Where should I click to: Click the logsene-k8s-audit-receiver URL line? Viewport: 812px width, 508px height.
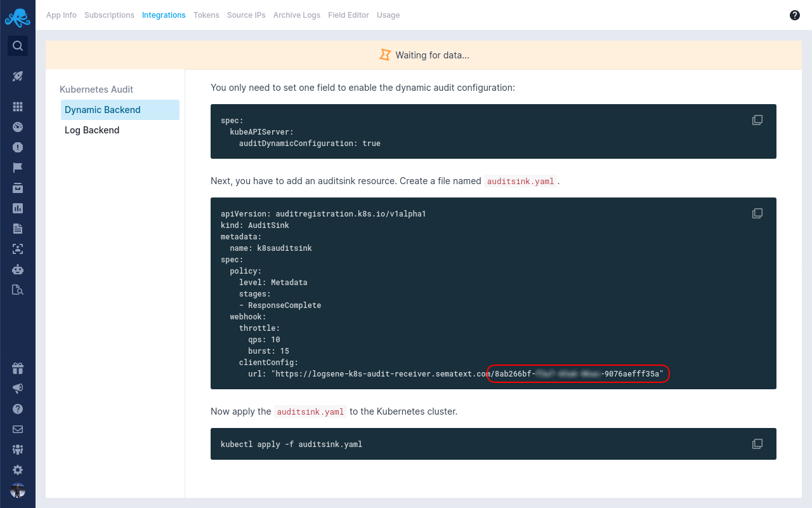[455, 374]
